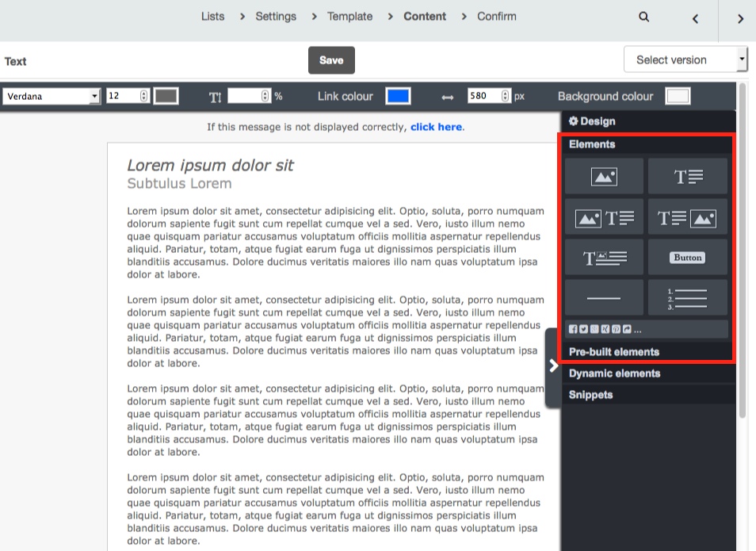
Task: Click the search magnifier icon
Action: [643, 17]
